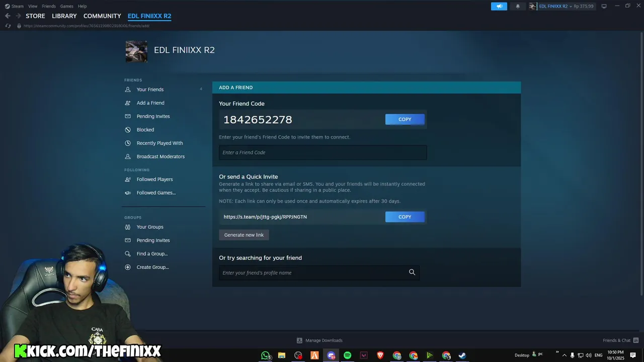Switch to Big Picture mode monitor icon
The height and width of the screenshot is (362, 644).
(604, 6)
